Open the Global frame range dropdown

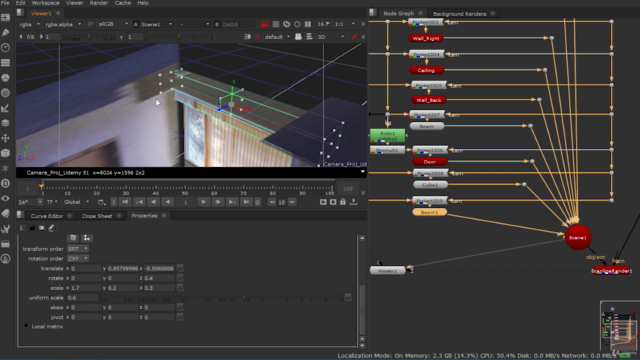pos(76,202)
